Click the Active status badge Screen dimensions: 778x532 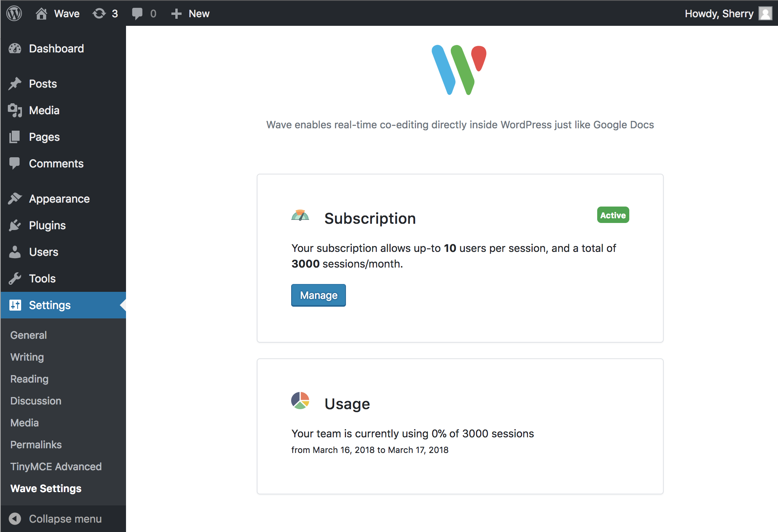(613, 215)
